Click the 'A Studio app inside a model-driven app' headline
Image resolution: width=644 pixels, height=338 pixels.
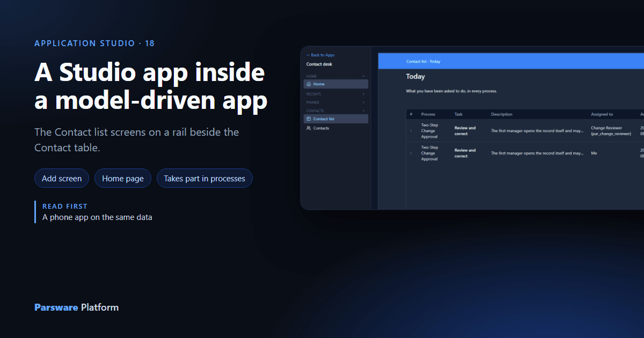click(x=151, y=86)
